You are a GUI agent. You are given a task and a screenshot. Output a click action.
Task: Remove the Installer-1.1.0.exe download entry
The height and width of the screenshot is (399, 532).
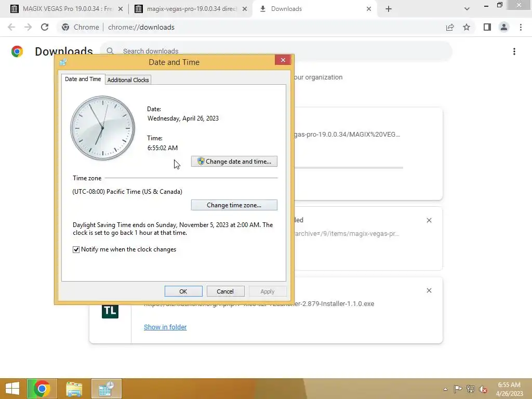pos(429,290)
